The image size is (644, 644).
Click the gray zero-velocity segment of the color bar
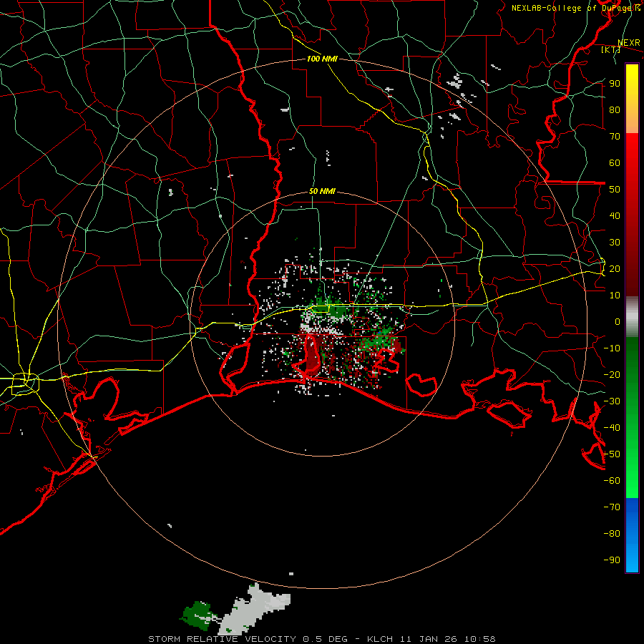point(632,317)
